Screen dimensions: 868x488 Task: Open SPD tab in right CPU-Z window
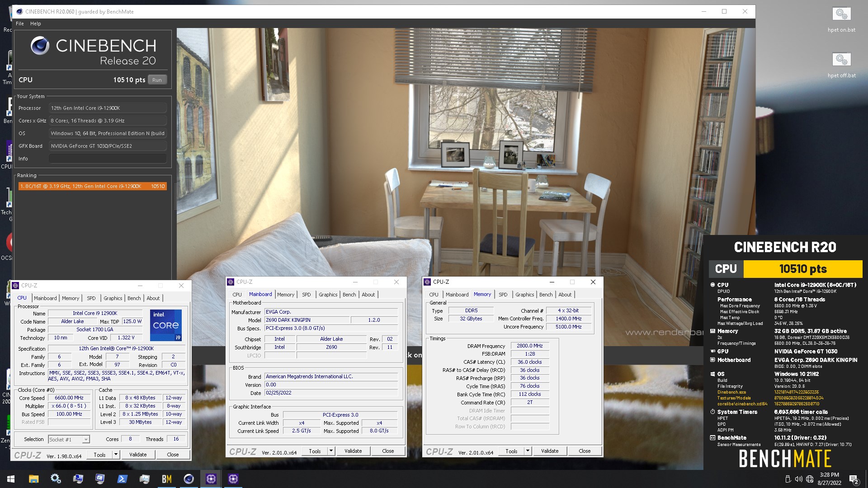coord(503,295)
